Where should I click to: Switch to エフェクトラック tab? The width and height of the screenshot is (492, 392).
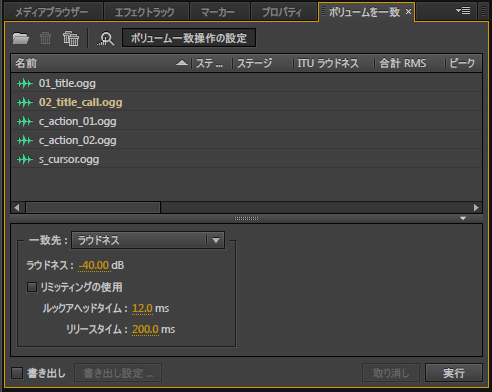click(x=145, y=12)
